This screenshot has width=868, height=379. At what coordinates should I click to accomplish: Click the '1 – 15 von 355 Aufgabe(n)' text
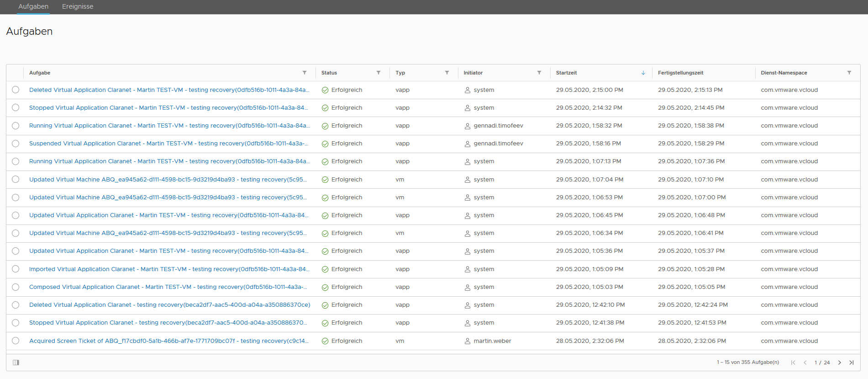point(748,363)
